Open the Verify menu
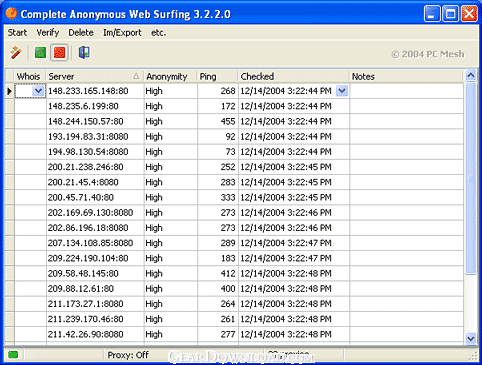 pos(48,33)
